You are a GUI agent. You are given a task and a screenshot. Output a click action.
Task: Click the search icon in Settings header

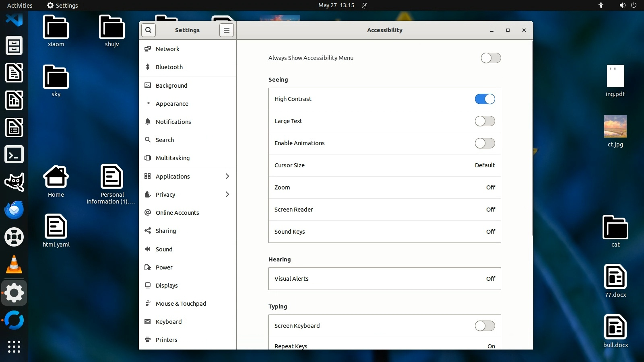coord(149,30)
